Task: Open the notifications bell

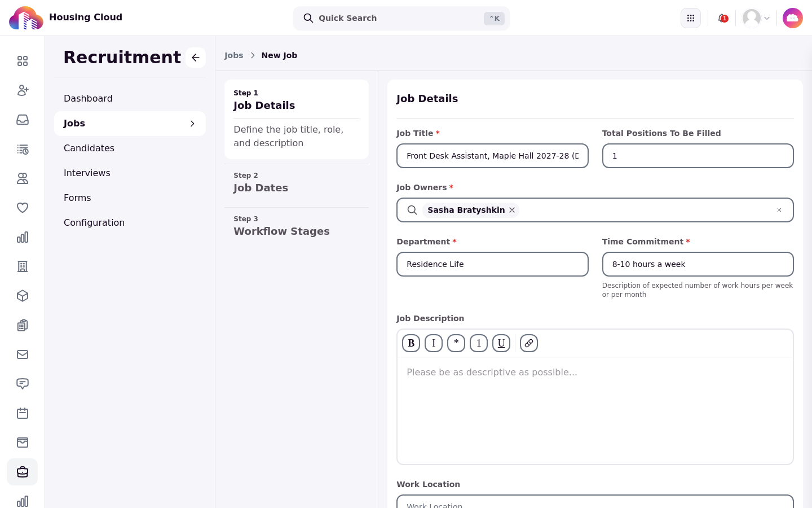Action: click(722, 18)
